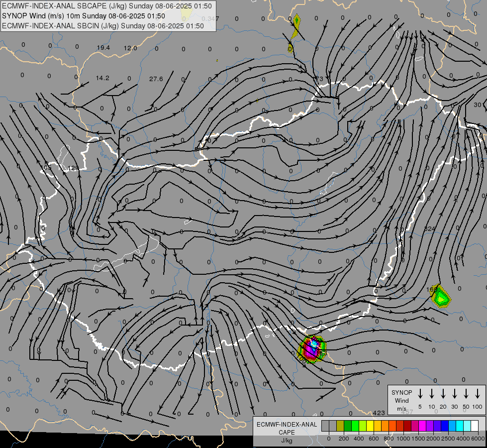This screenshot has width=487, height=448.
Task: Select the pure blue swatch before 2500 tick
Action: click(444, 426)
